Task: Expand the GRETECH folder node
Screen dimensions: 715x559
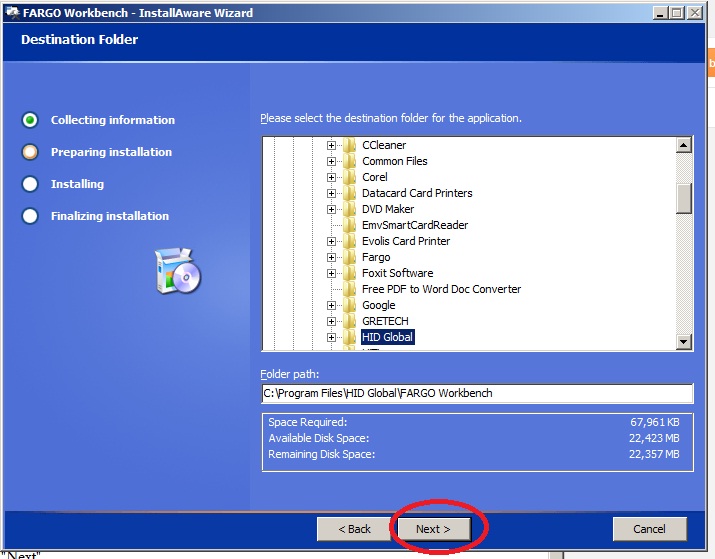Action: pos(332,321)
